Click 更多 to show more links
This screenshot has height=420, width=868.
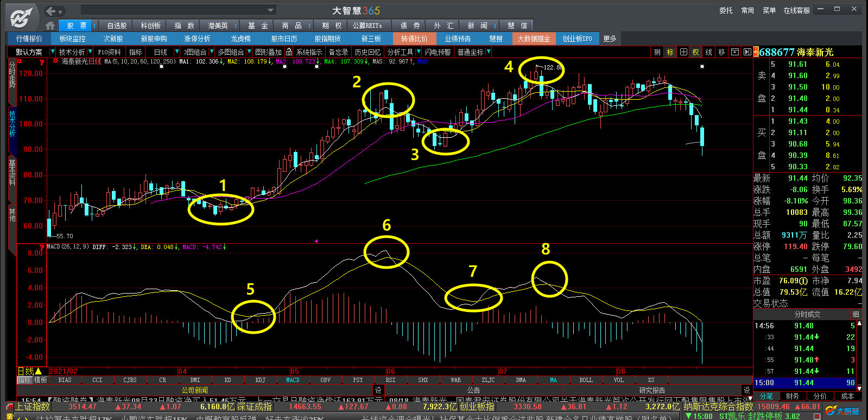pyautogui.click(x=610, y=39)
